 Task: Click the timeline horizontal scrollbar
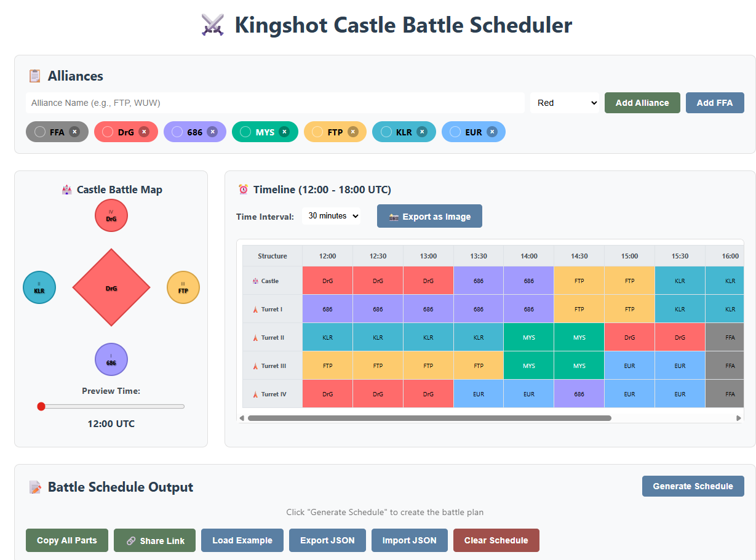[431, 417]
